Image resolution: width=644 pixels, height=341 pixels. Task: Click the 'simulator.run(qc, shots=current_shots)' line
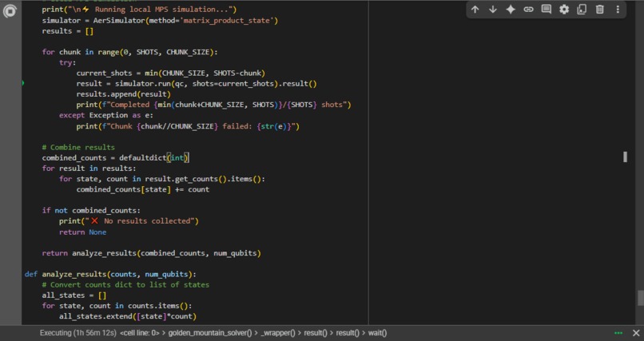tap(197, 84)
